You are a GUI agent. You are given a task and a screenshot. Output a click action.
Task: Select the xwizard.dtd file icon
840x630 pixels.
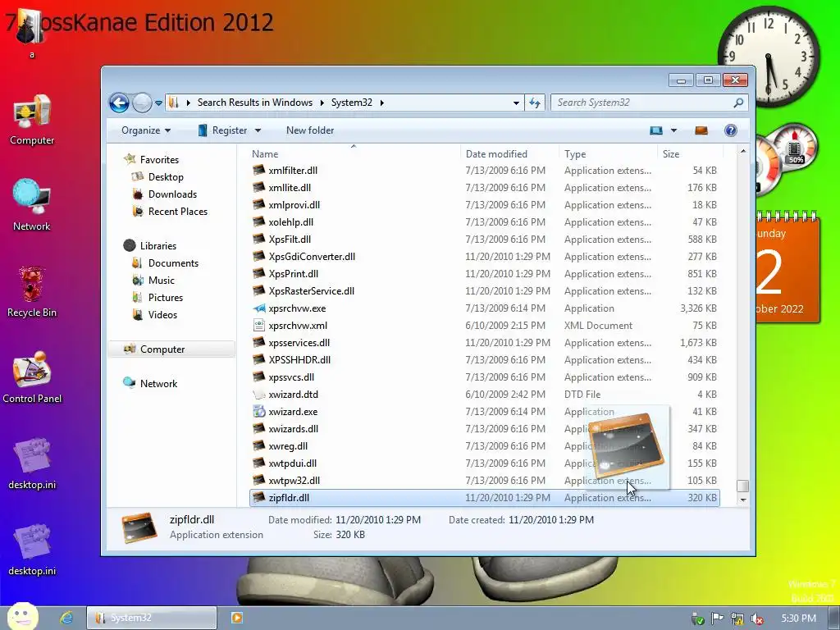(259, 395)
